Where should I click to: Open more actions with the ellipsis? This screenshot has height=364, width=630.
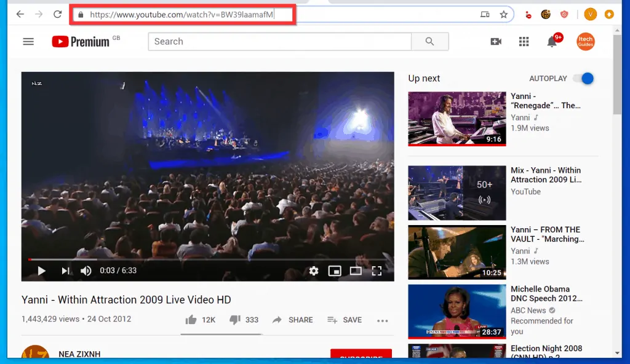point(382,320)
